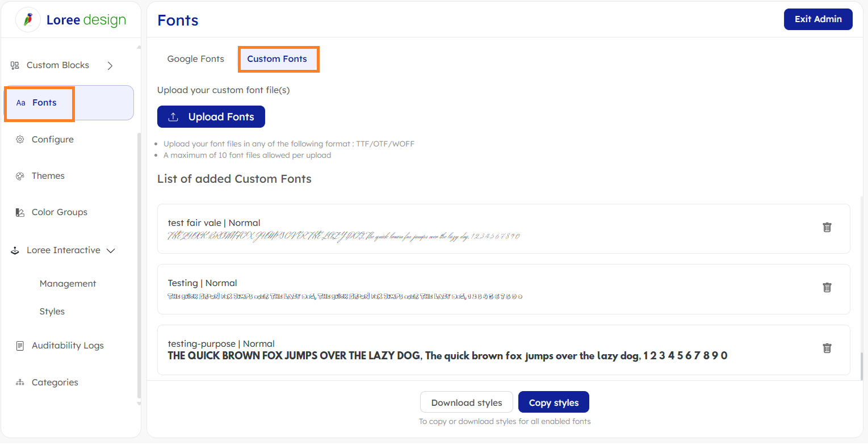The width and height of the screenshot is (868, 445).
Task: Click Download styles button
Action: [x=466, y=402]
